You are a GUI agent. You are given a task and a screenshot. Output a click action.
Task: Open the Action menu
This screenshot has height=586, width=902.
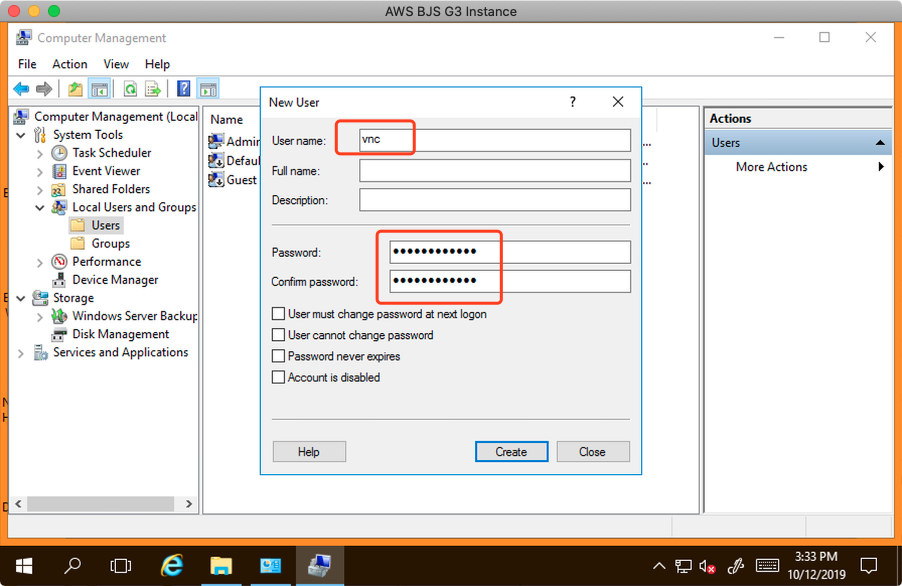point(70,64)
